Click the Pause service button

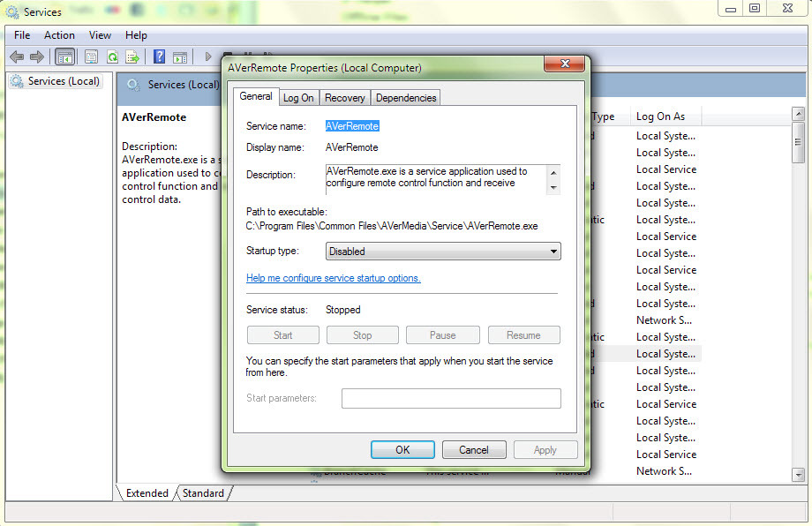pyautogui.click(x=443, y=335)
